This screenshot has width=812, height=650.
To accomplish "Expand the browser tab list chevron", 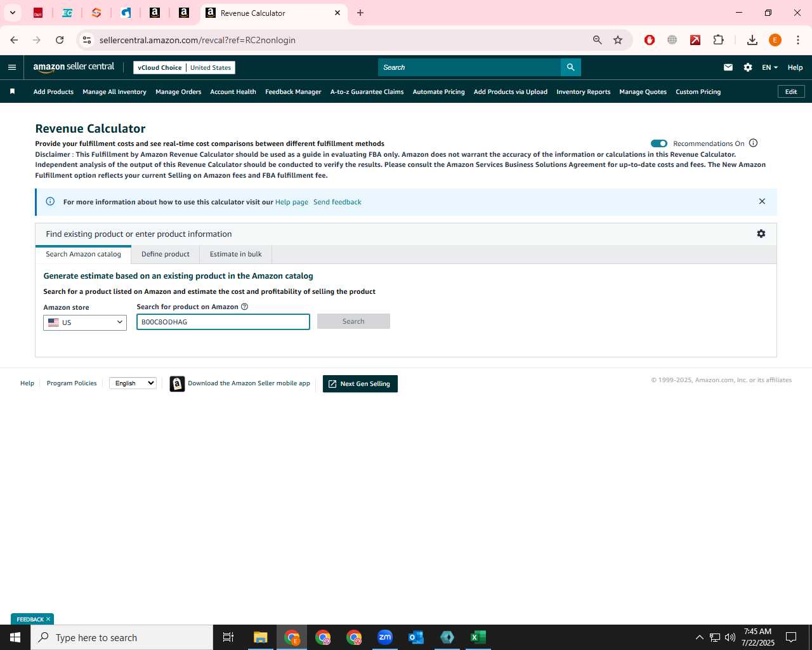I will [12, 13].
